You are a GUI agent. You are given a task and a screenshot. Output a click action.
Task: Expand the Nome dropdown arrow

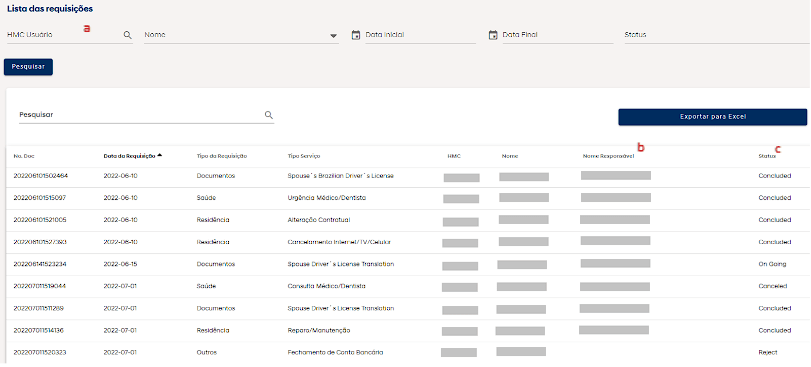pyautogui.click(x=334, y=36)
